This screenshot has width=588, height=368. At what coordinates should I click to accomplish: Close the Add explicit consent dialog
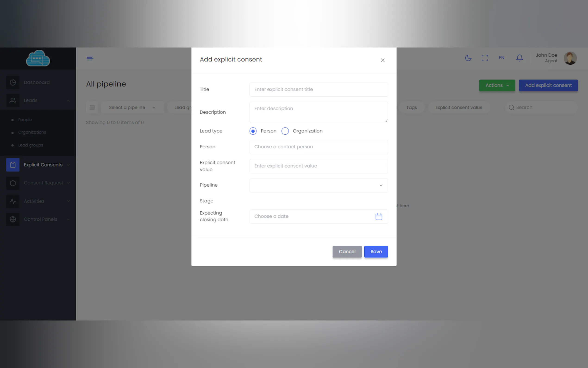pyautogui.click(x=383, y=60)
